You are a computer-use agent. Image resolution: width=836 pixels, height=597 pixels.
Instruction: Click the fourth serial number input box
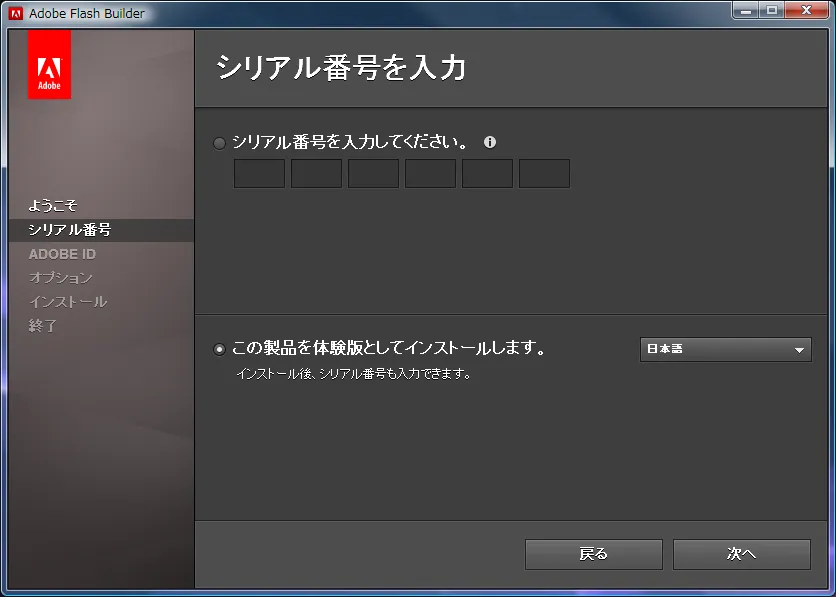point(430,173)
